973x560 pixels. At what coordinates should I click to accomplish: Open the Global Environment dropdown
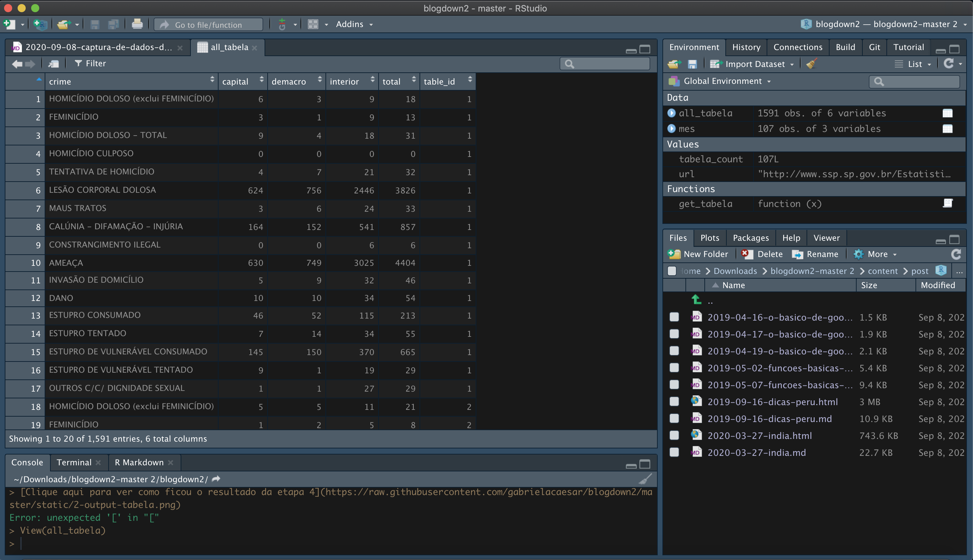click(x=723, y=81)
